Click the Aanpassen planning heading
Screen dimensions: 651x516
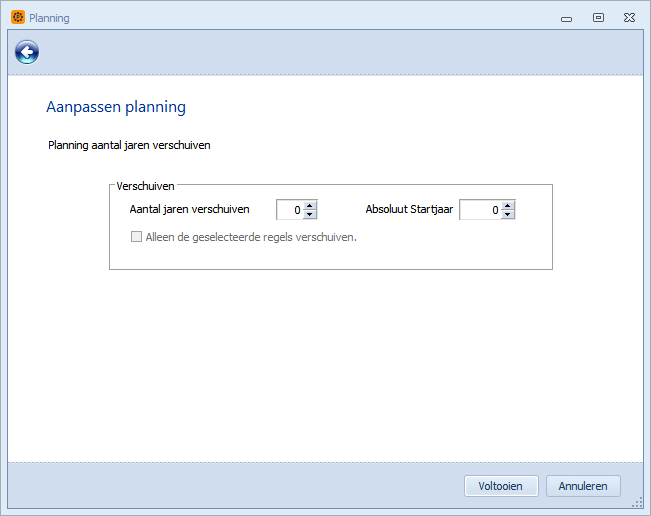116,107
